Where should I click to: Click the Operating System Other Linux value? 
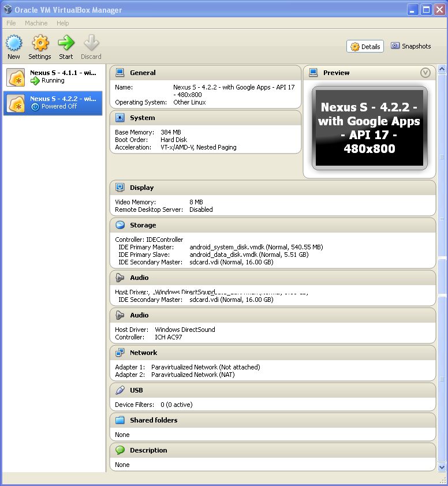coord(189,102)
